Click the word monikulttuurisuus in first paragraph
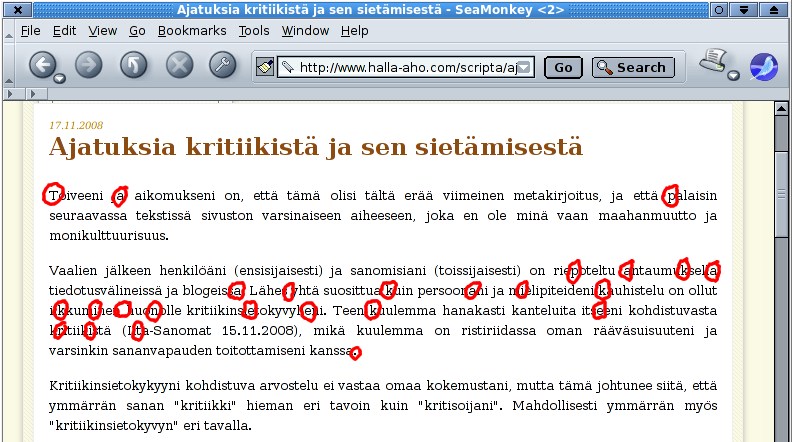This screenshot has height=442, width=792. (107, 235)
